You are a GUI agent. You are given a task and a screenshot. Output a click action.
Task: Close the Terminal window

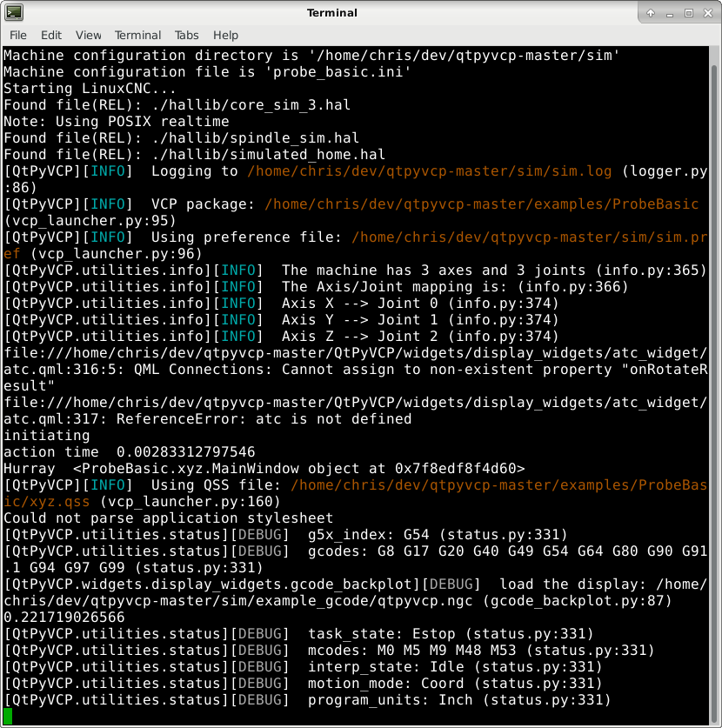coord(708,13)
